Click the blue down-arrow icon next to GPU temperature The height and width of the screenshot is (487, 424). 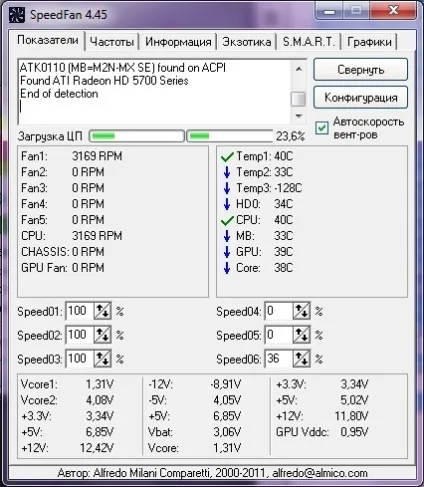(227, 252)
